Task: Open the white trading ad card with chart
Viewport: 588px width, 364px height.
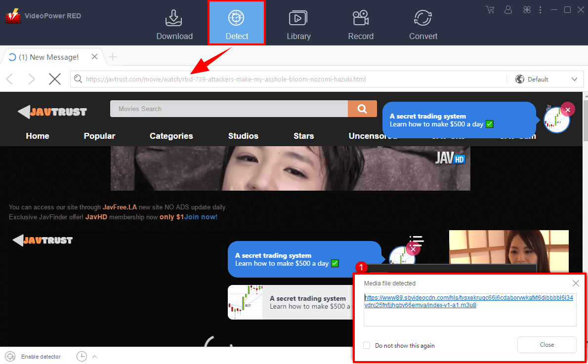Action: pyautogui.click(x=291, y=302)
